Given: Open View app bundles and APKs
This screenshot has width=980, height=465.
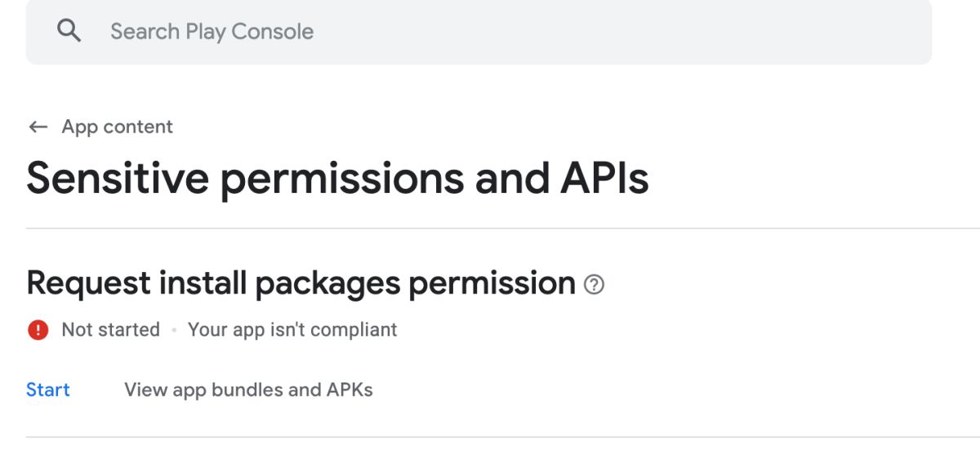Looking at the screenshot, I should [x=248, y=390].
